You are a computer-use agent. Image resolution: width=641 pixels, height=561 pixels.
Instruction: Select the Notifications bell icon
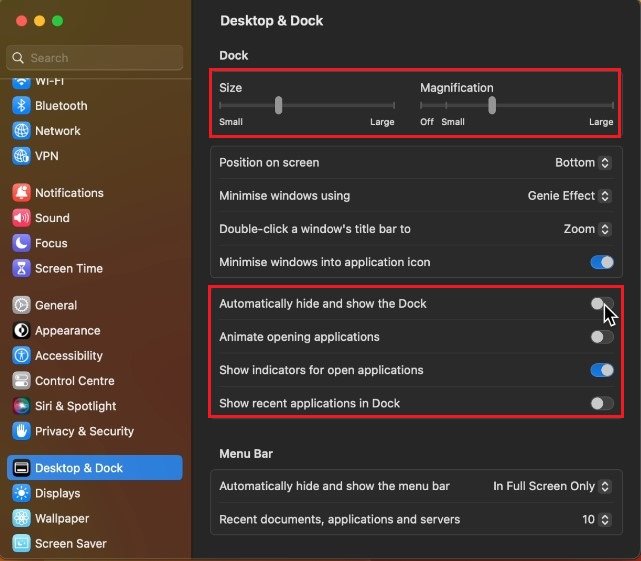21,193
